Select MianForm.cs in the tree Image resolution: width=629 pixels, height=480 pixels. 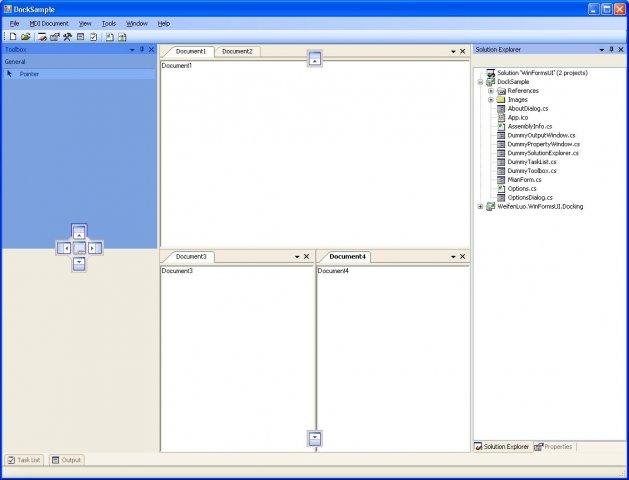point(524,180)
